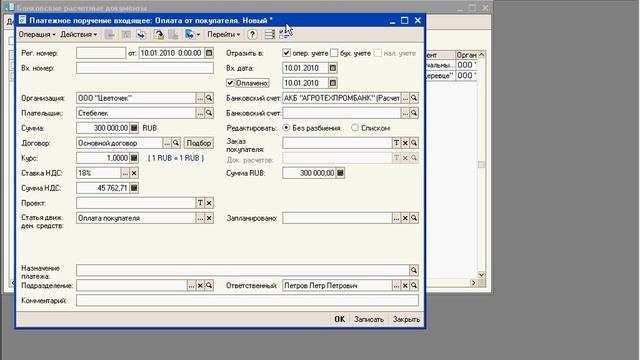Click into the Вх. номер field

coord(145,68)
